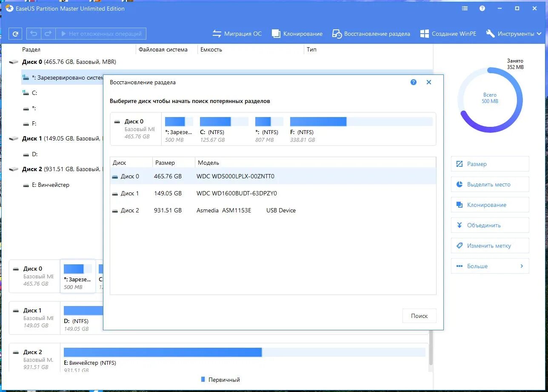Click the Диск column header in the dialog
The width and height of the screenshot is (548, 392).
(x=131, y=163)
